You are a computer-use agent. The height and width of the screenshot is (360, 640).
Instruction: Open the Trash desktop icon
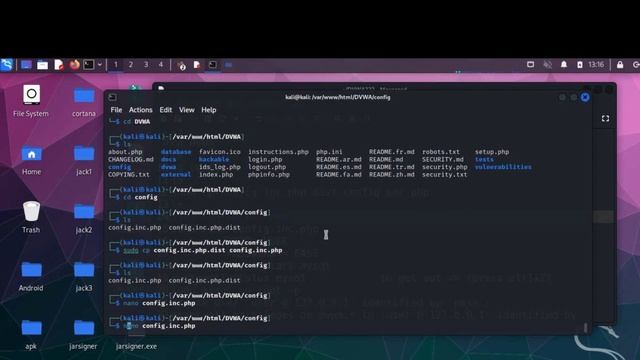point(31,217)
